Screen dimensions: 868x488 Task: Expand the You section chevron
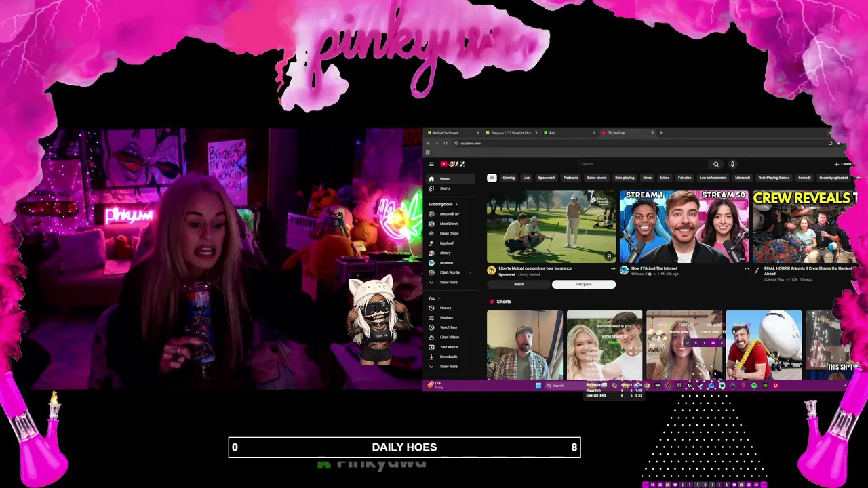pyautogui.click(x=439, y=298)
